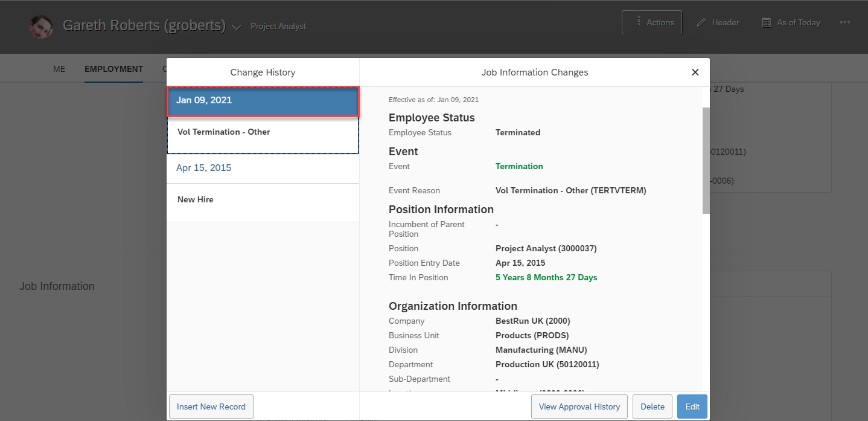Click the Position Entry Date Apr 15, 2015
The image size is (868, 421).
(520, 263)
